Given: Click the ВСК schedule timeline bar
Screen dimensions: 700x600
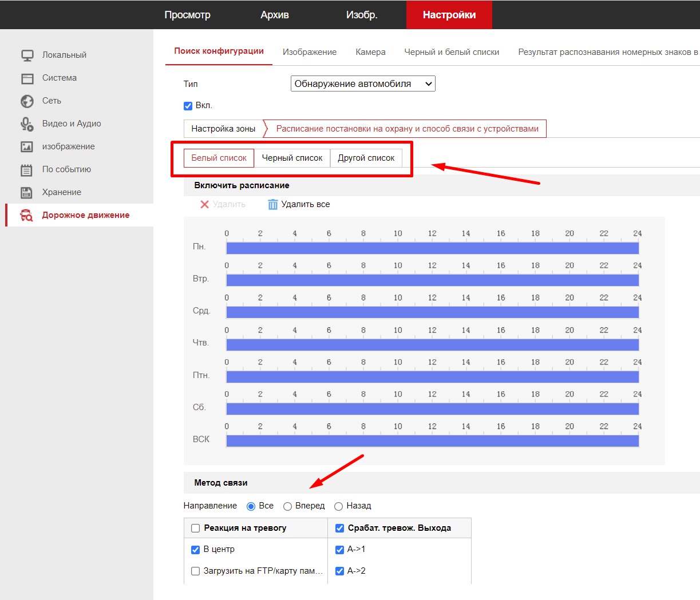Looking at the screenshot, I should coord(432,440).
